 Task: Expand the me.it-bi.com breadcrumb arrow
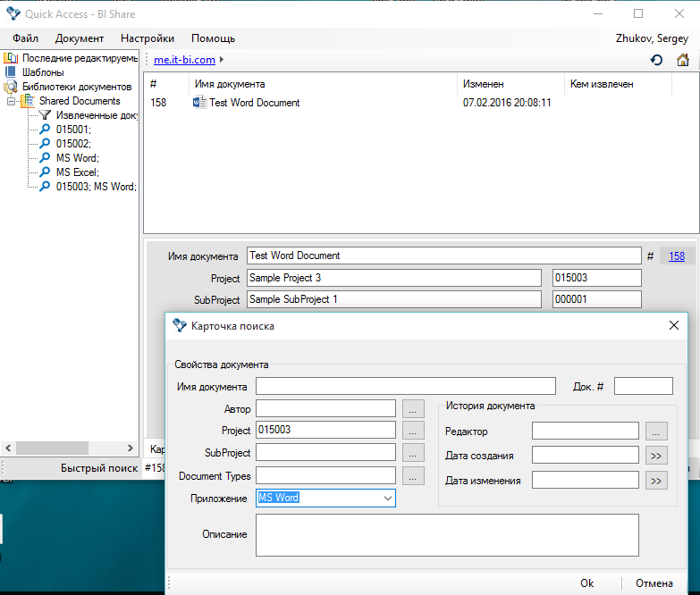click(x=222, y=59)
